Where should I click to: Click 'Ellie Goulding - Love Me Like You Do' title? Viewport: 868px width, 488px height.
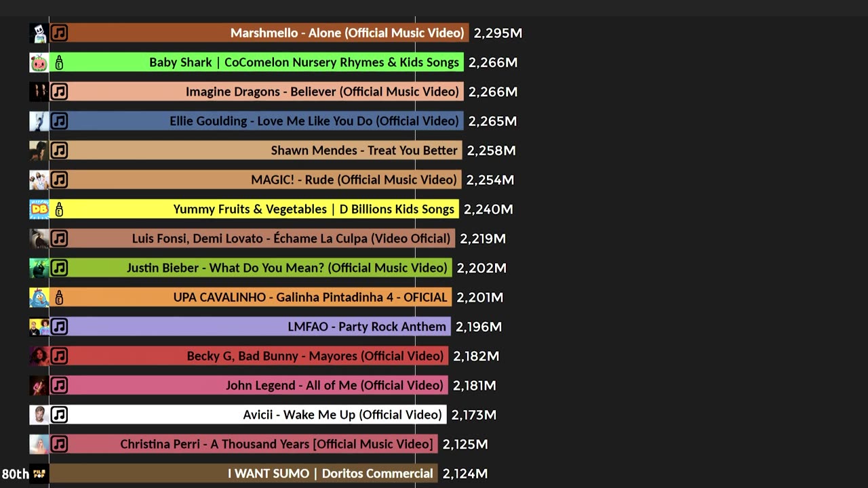314,121
